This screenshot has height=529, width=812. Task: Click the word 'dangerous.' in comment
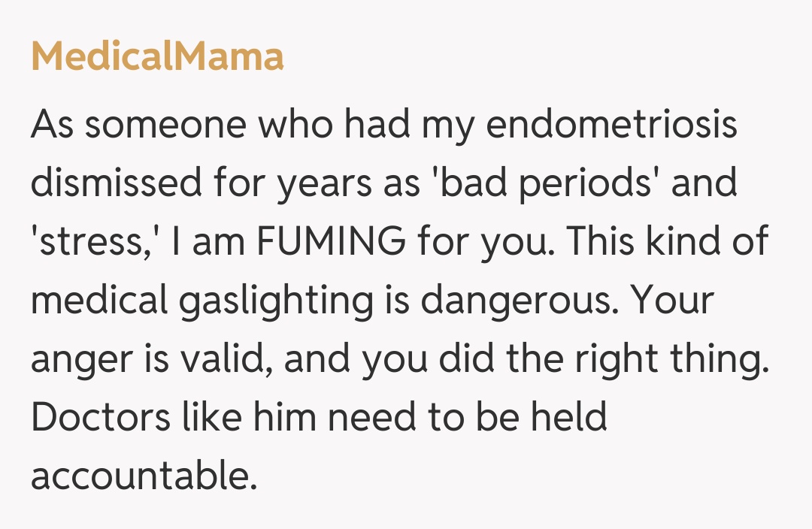(x=519, y=301)
